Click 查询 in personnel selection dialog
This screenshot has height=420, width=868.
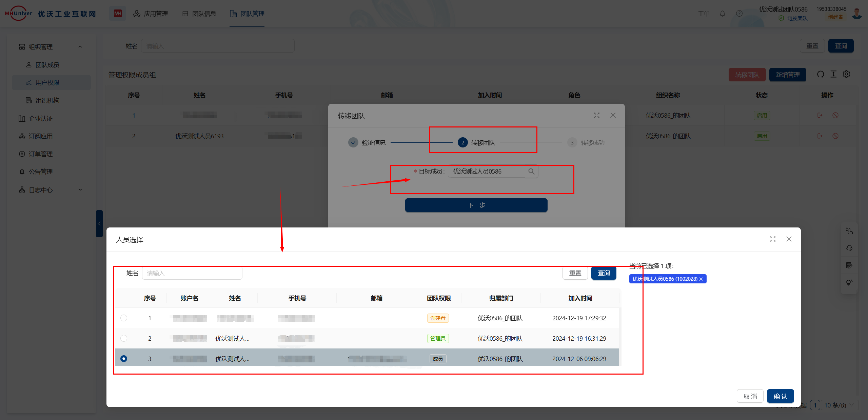pyautogui.click(x=604, y=273)
